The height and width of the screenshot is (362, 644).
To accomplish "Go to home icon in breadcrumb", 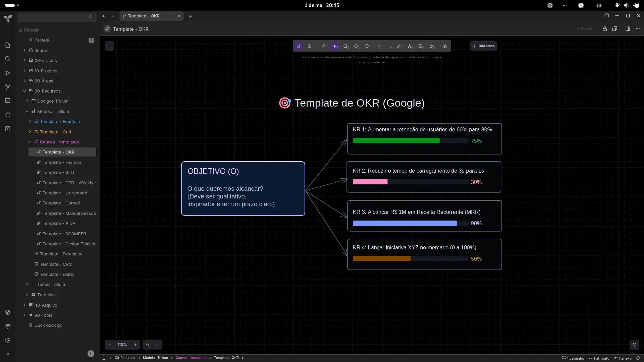I will pos(104,358).
